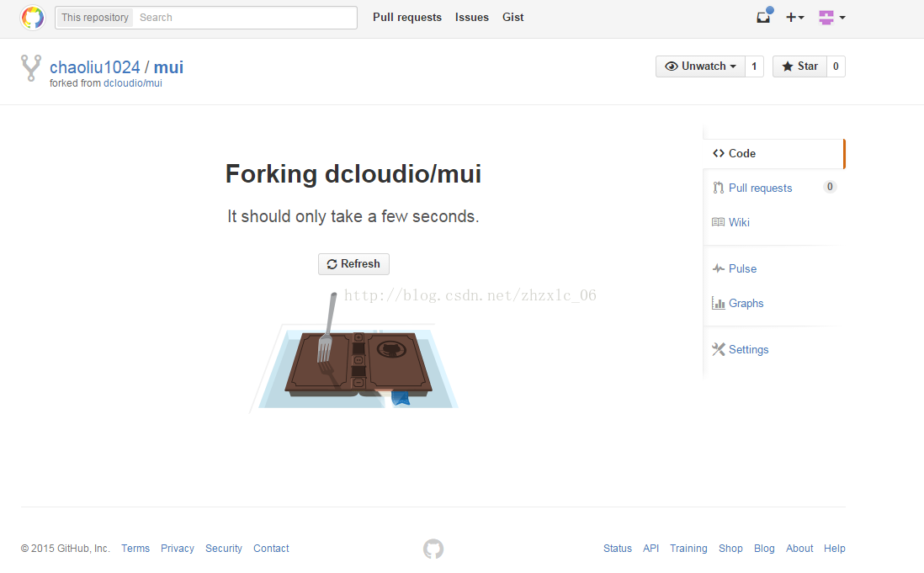Go to Pull requests in top navigation
The height and width of the screenshot is (573, 924).
coord(407,18)
